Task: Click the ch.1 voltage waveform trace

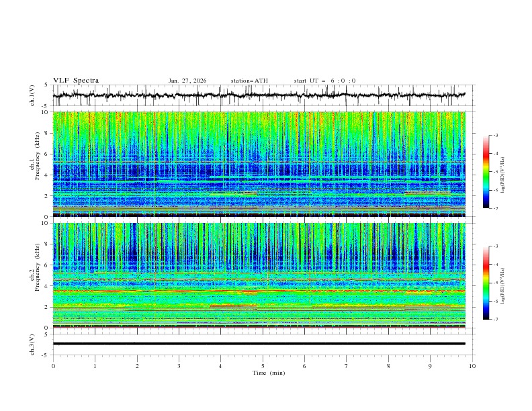Action: coord(259,95)
